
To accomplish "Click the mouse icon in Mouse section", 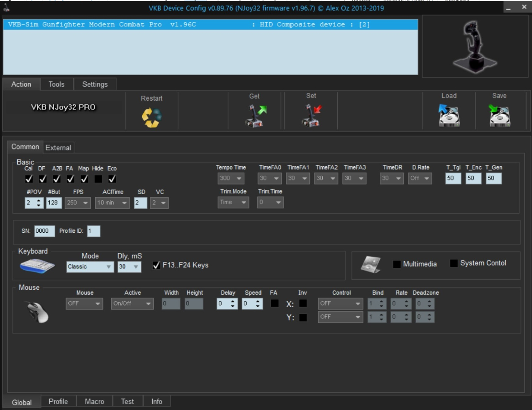I will (x=38, y=312).
